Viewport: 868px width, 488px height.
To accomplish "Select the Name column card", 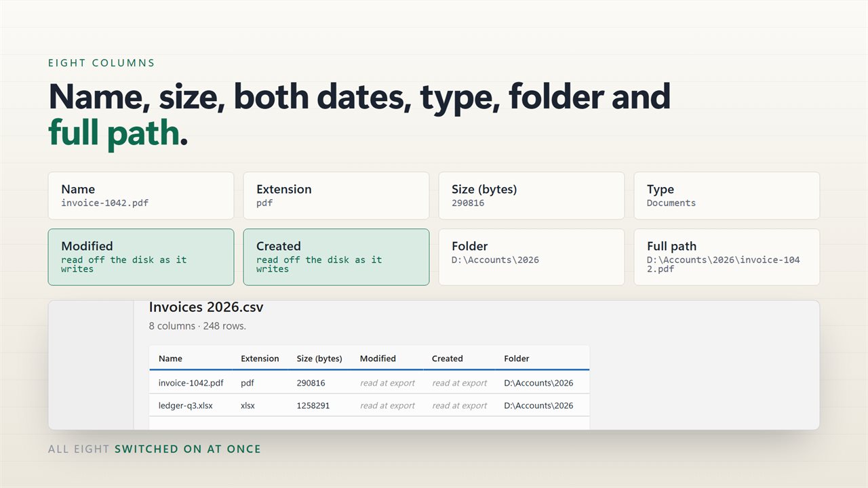I will [141, 196].
